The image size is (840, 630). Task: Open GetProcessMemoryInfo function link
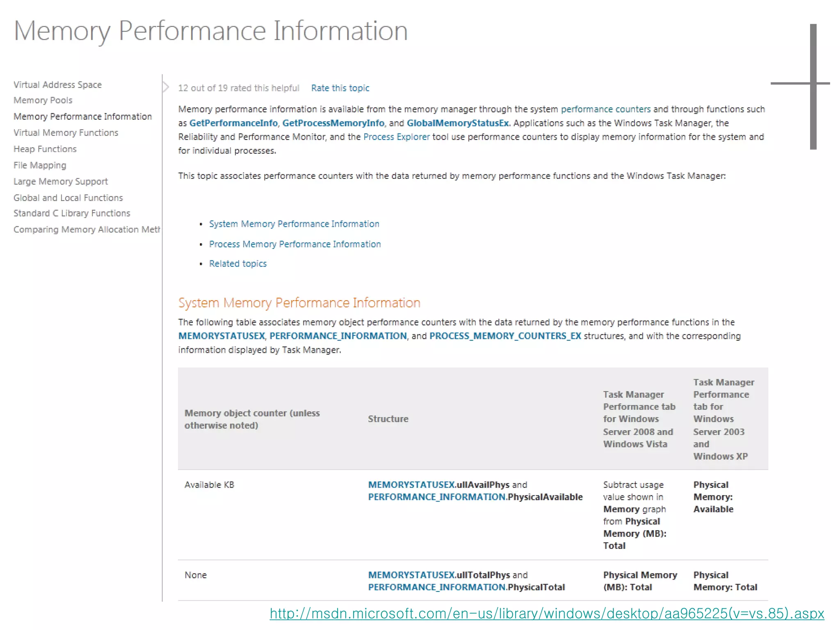point(333,123)
